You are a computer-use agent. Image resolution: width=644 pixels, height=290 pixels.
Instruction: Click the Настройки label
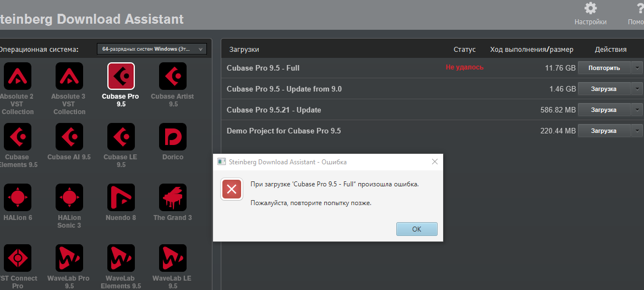tap(591, 22)
